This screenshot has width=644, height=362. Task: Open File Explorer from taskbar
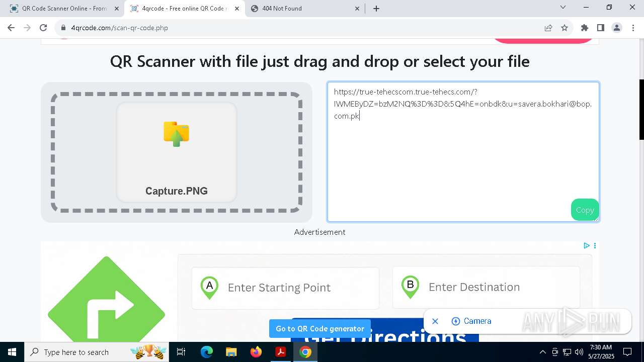pyautogui.click(x=231, y=352)
